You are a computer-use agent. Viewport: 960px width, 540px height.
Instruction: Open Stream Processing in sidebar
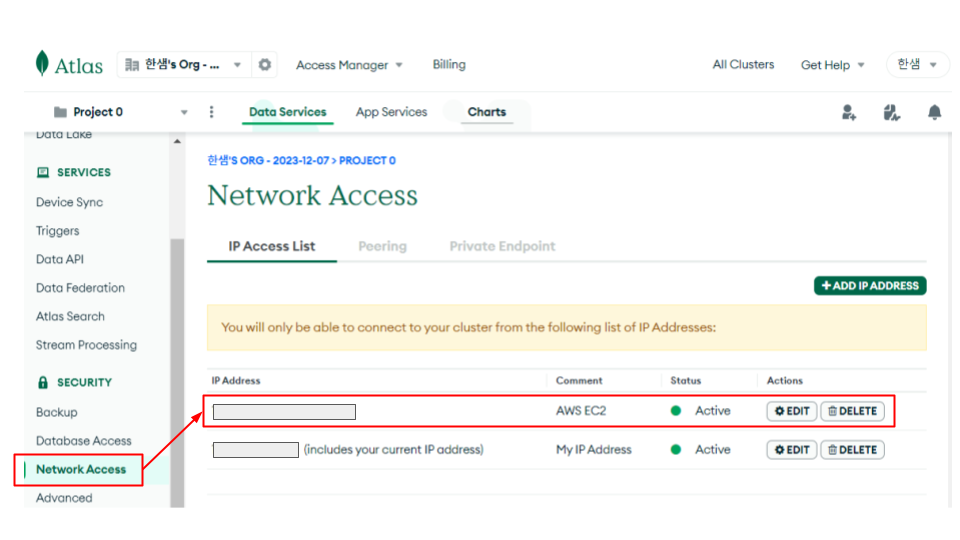86,345
